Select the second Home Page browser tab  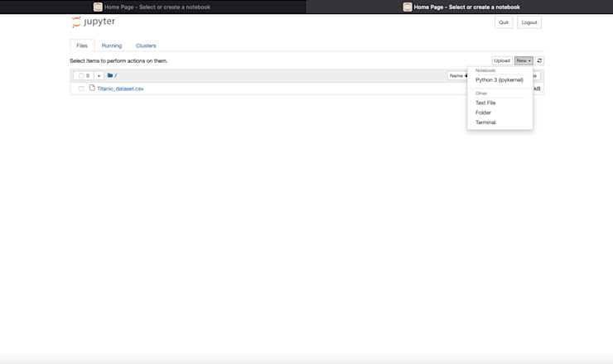tap(460, 7)
